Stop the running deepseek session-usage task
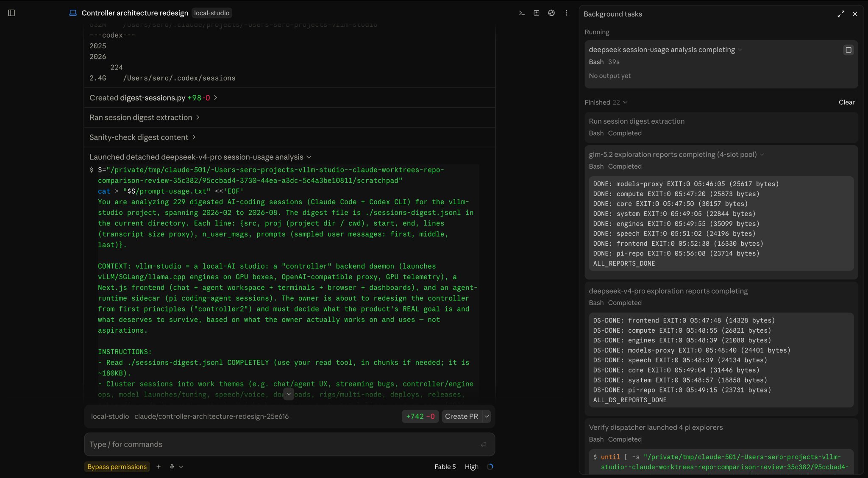 (849, 50)
